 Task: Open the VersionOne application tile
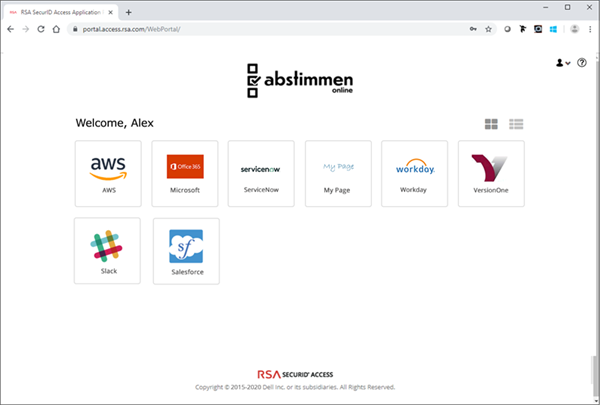coord(491,173)
